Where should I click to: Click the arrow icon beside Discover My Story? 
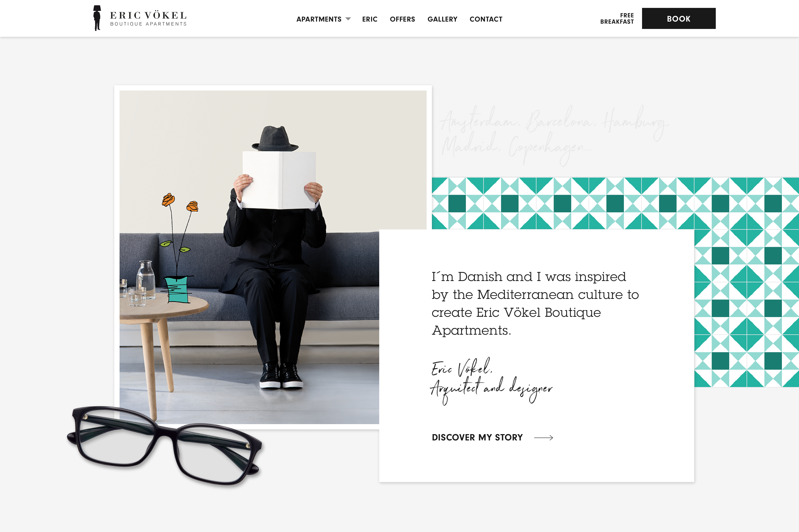[543, 438]
